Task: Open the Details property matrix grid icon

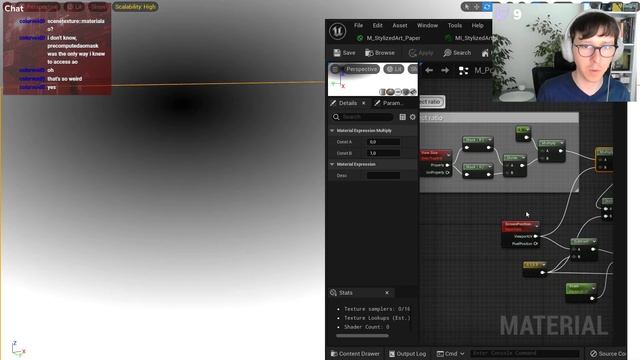Action: pos(402,117)
